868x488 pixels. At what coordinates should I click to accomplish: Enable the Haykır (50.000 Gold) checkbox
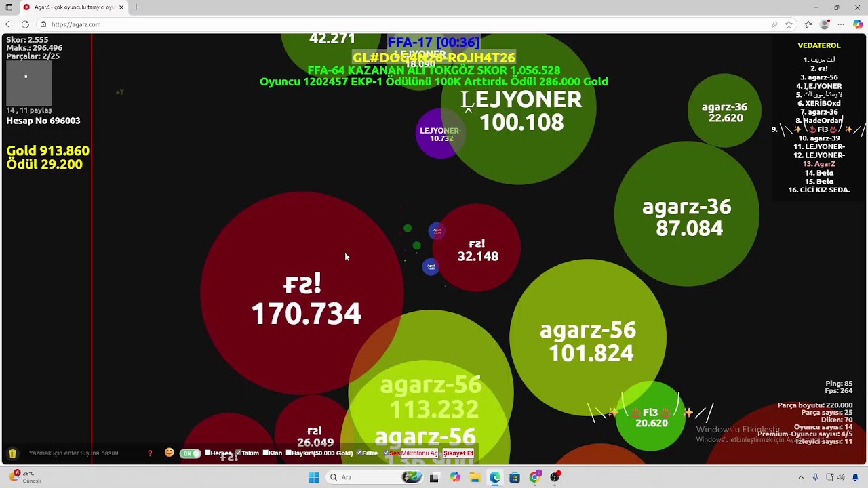click(x=289, y=453)
